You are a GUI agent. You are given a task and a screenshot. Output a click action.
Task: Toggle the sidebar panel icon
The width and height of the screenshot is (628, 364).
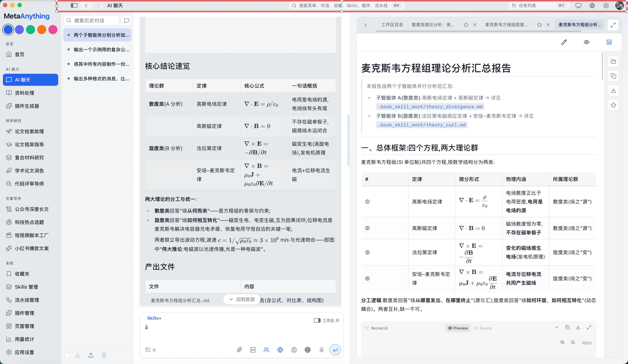pyautogui.click(x=74, y=5)
